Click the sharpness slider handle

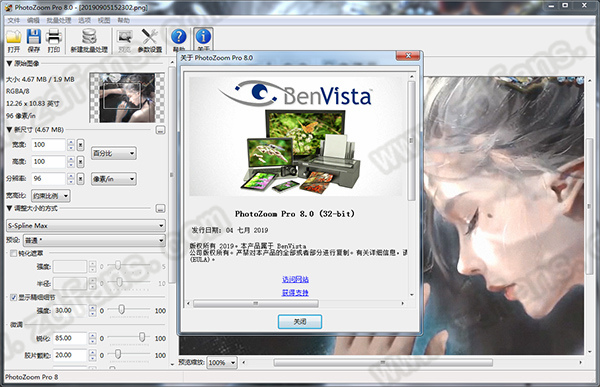tap(142, 337)
